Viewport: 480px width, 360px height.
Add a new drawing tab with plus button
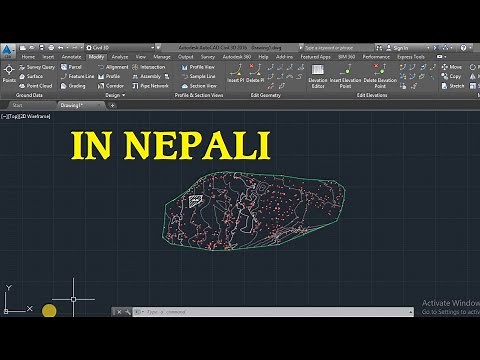(x=112, y=106)
